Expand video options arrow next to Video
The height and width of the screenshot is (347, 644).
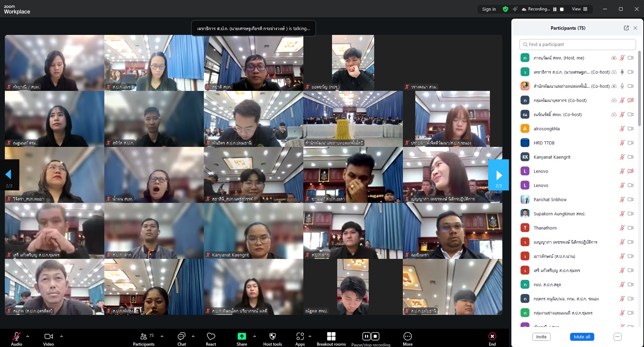61,336
